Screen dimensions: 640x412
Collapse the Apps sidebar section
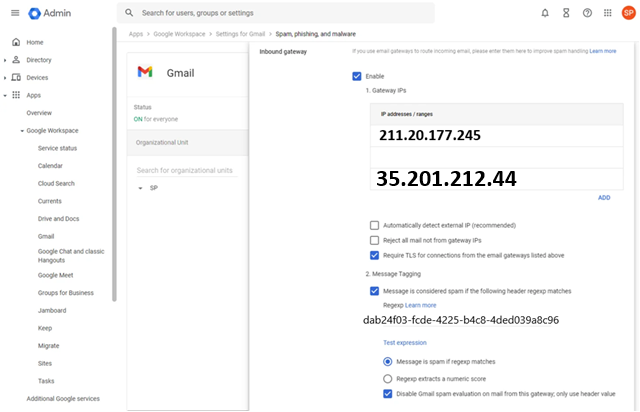tap(5, 96)
